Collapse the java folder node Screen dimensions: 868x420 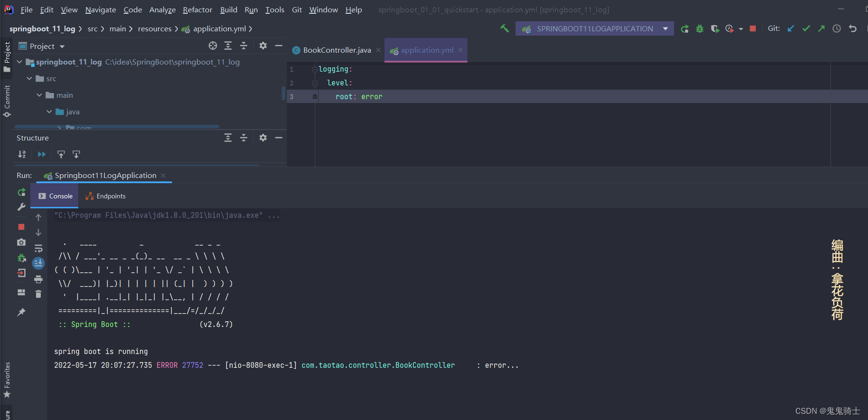(x=49, y=112)
